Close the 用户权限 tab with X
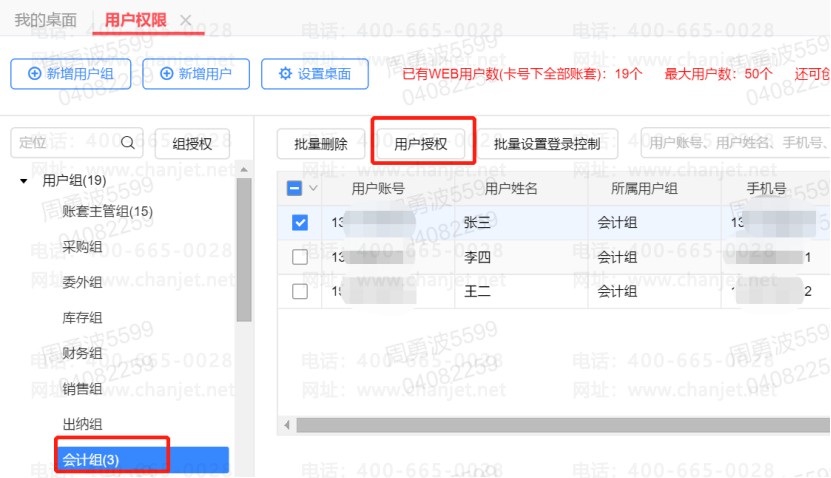Image resolution: width=831 pixels, height=478 pixels. point(185,20)
